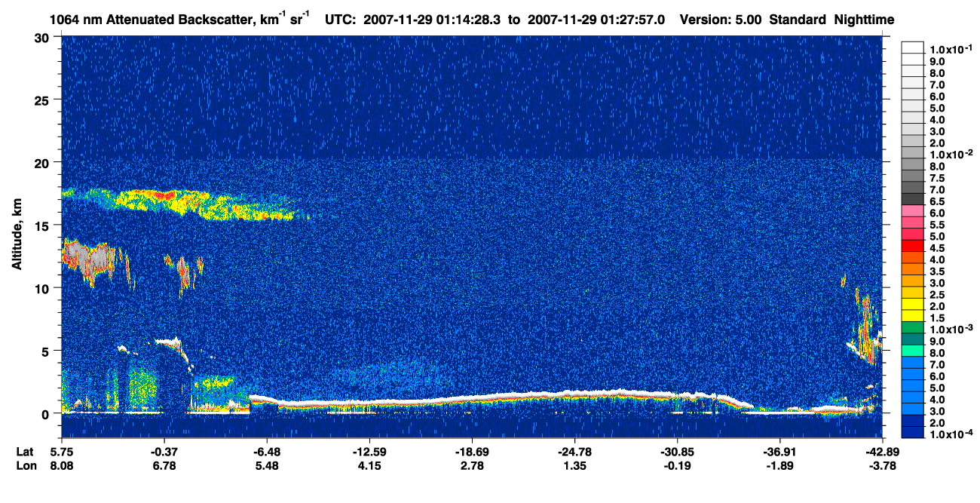This screenshot has height=503, width=980.
Task: Pick the bright mint-green swatch in the colorbar
Action: pyautogui.click(x=913, y=351)
